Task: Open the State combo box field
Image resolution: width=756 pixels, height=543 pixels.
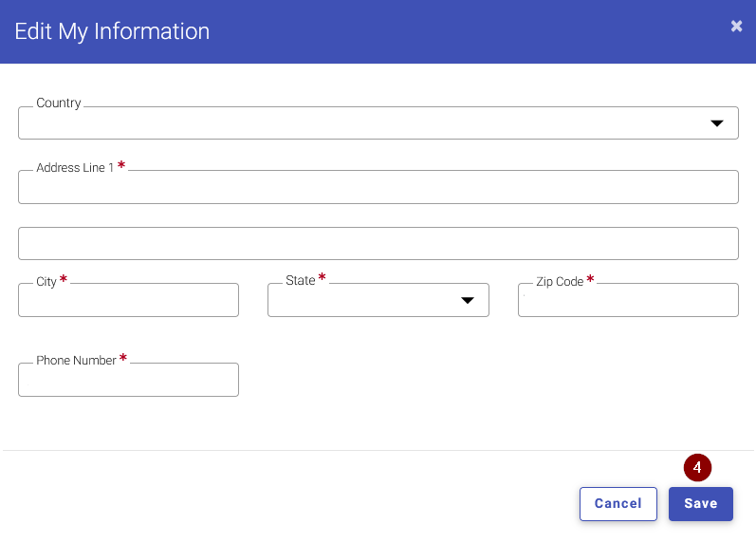Action: (x=378, y=300)
